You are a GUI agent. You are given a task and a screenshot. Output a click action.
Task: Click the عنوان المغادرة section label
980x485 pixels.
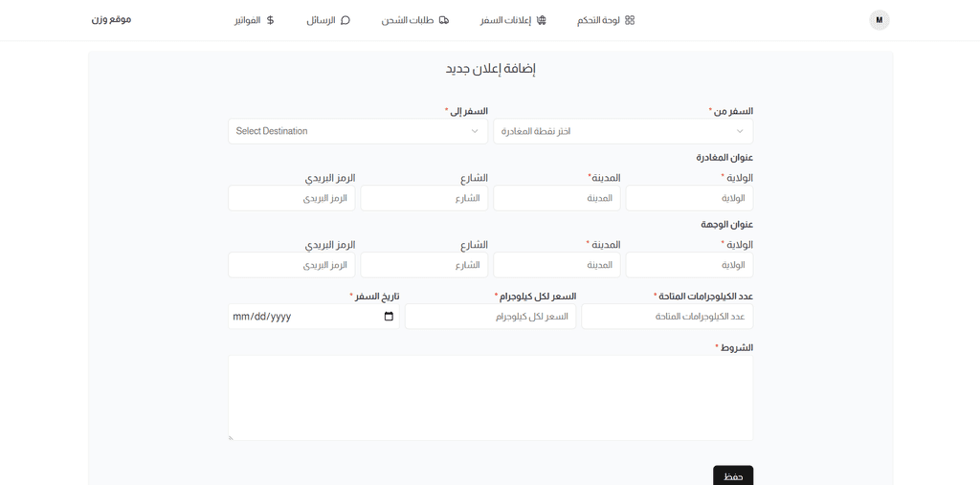[724, 158]
